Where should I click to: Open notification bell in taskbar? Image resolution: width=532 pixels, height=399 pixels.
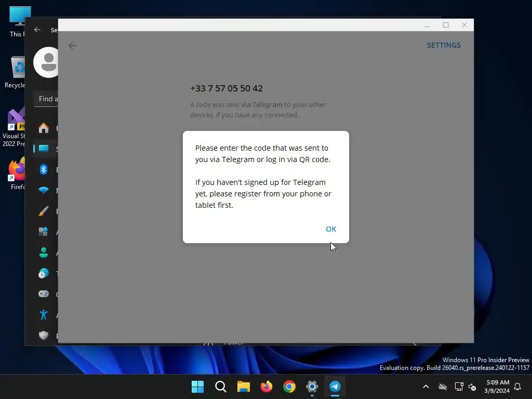click(x=517, y=387)
